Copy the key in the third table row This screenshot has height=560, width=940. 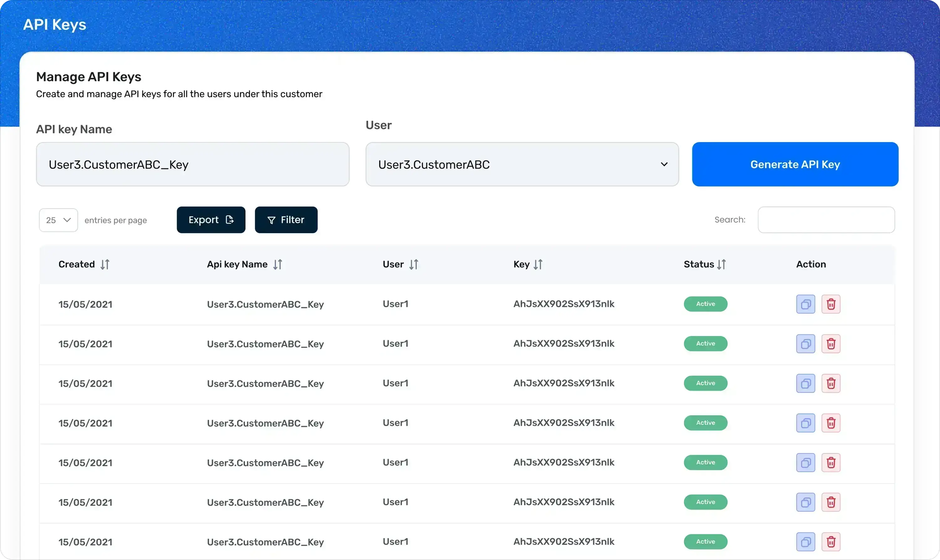805,383
